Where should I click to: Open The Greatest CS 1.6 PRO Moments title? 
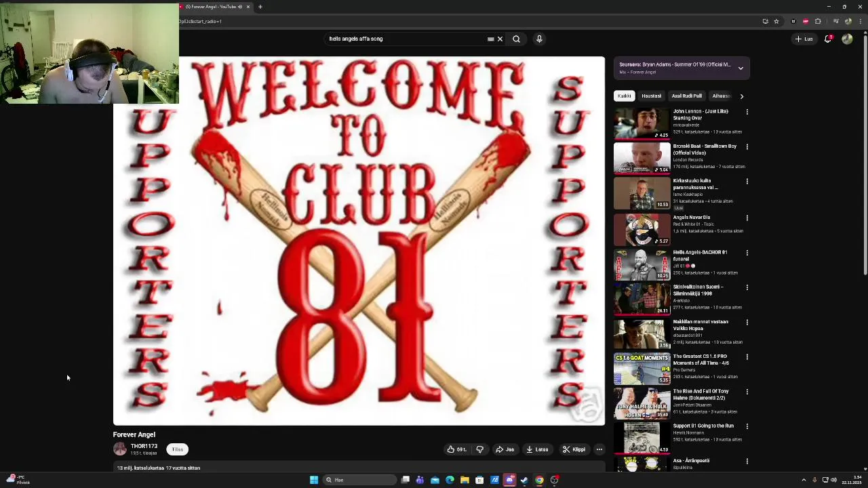click(701, 360)
